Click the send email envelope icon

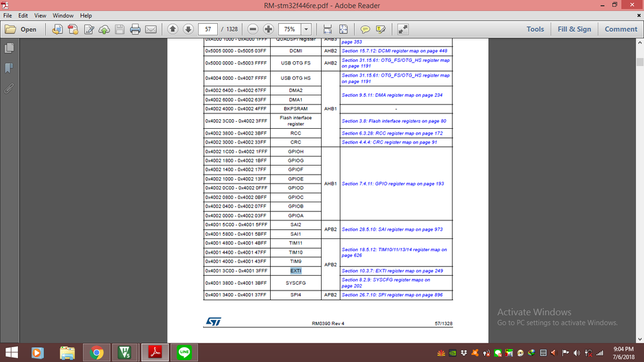151,29
